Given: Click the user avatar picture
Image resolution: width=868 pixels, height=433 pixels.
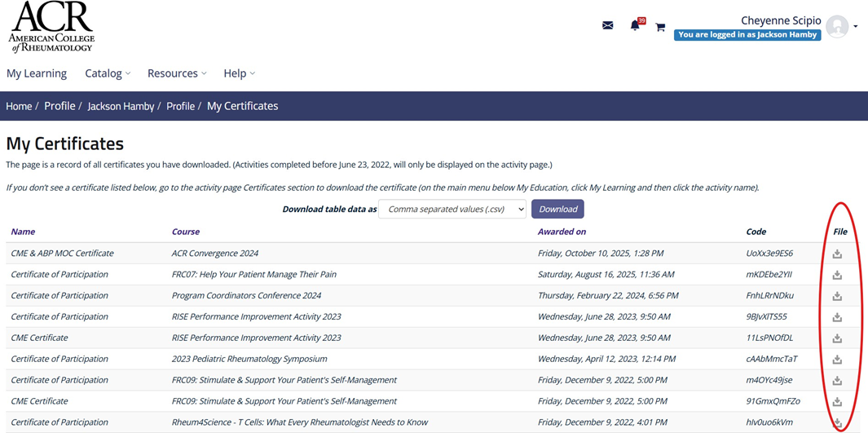Looking at the screenshot, I should [837, 27].
